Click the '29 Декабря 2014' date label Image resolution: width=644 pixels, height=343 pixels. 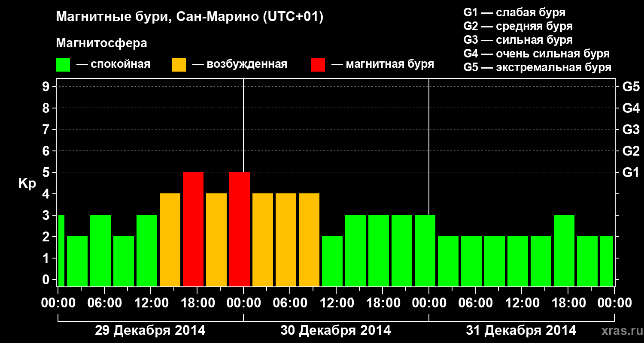point(150,331)
